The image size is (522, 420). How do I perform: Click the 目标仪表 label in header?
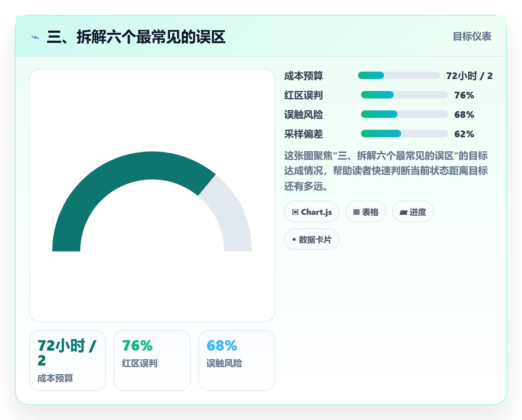tap(472, 37)
